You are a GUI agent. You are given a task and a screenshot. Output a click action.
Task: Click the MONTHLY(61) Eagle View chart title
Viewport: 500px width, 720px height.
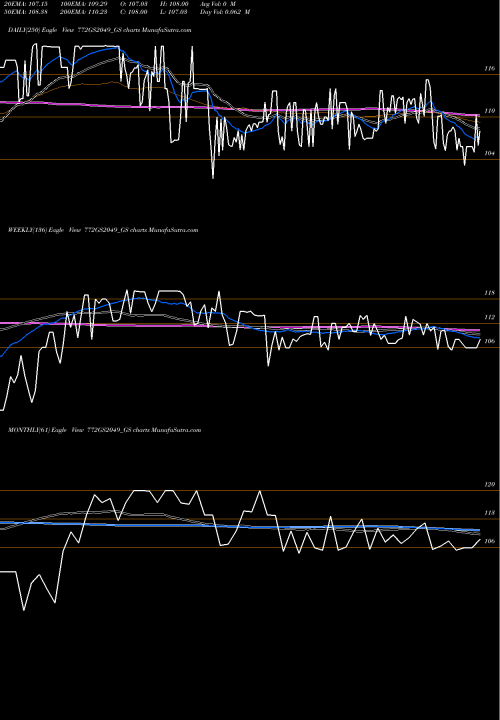[x=105, y=430]
